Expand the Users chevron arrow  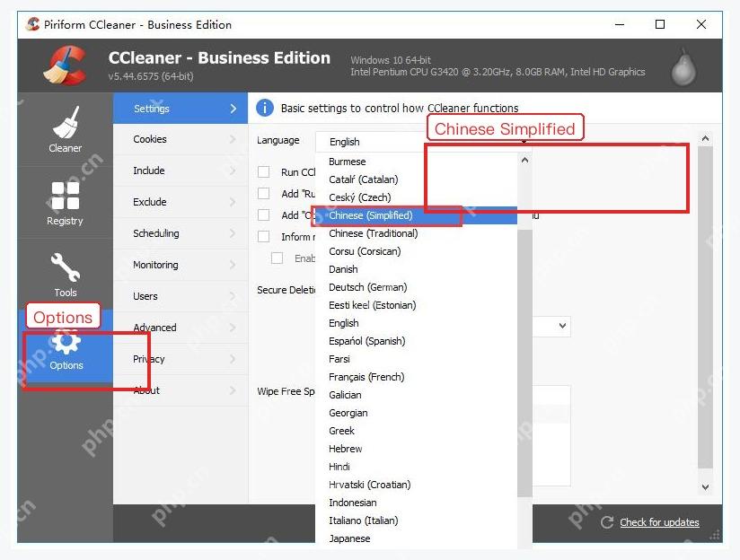point(233,296)
